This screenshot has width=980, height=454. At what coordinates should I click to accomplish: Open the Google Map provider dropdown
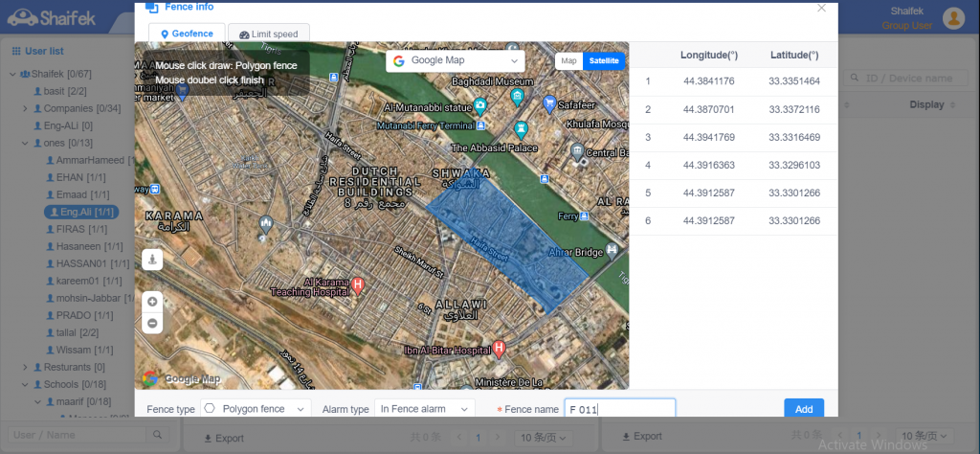[x=456, y=61]
